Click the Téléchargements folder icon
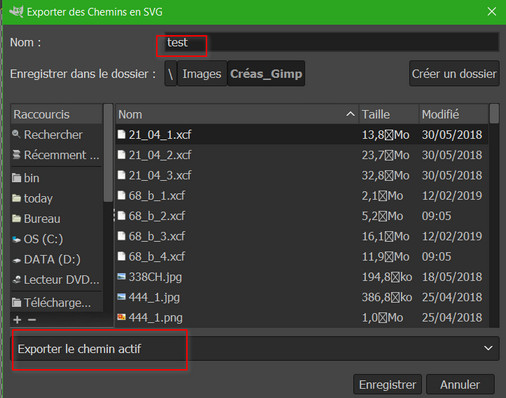This screenshot has width=506, height=398. click(16, 303)
